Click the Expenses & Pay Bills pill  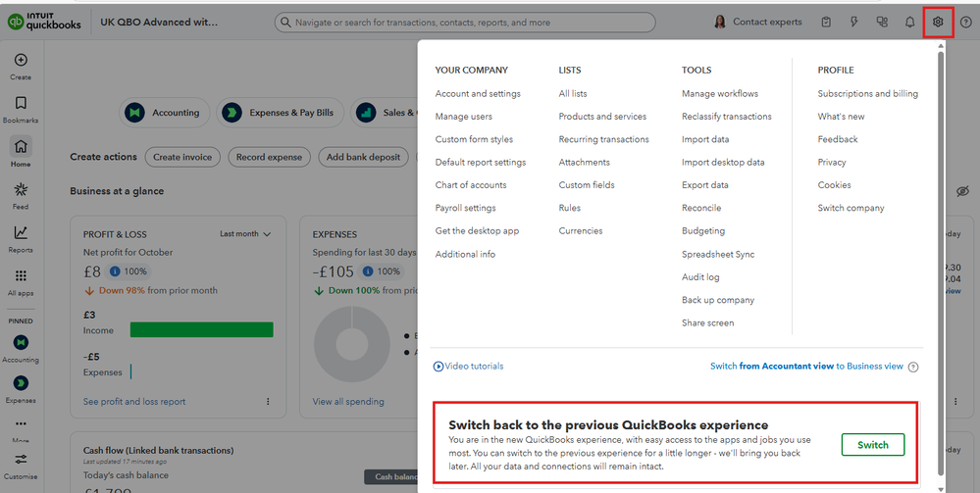point(280,113)
